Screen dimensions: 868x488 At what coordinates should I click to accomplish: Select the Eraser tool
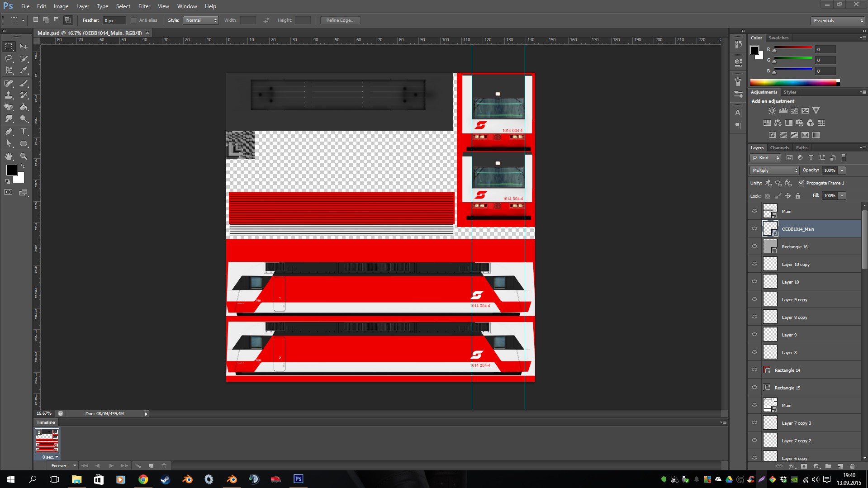[x=9, y=107]
